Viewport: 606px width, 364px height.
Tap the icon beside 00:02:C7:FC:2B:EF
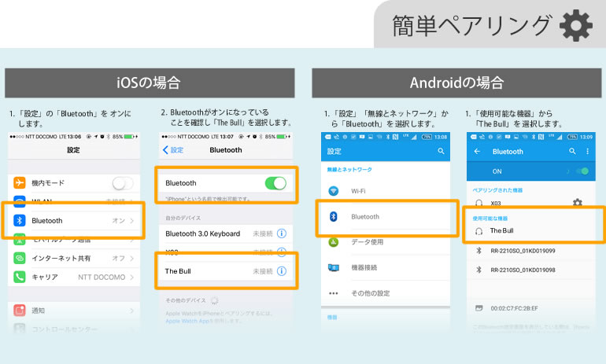point(479,308)
